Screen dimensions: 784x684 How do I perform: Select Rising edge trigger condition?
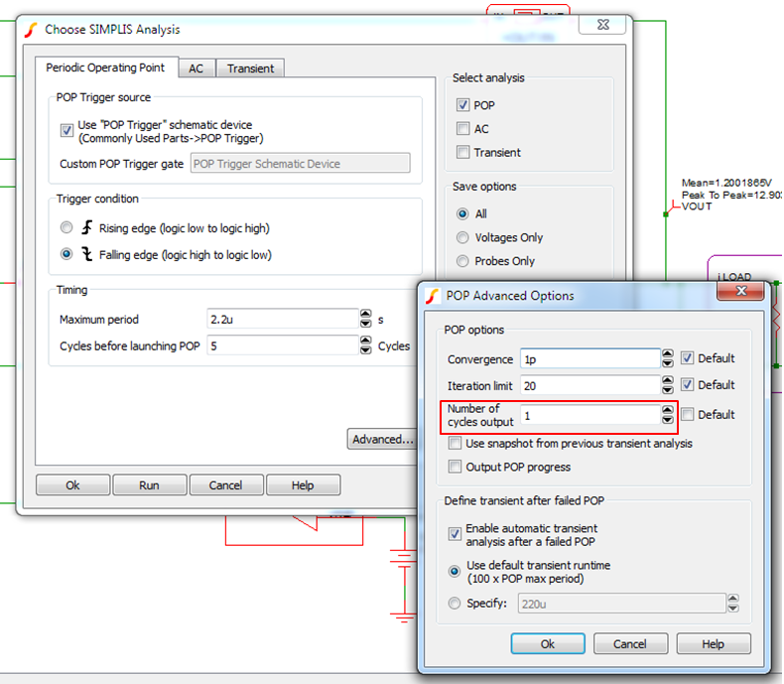(x=66, y=227)
